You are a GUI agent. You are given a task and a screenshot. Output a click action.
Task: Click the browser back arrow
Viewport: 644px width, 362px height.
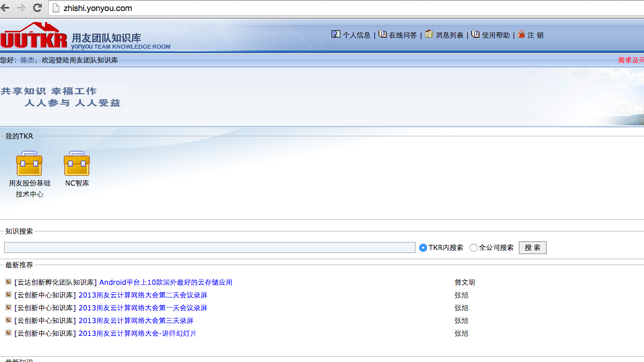(5, 8)
